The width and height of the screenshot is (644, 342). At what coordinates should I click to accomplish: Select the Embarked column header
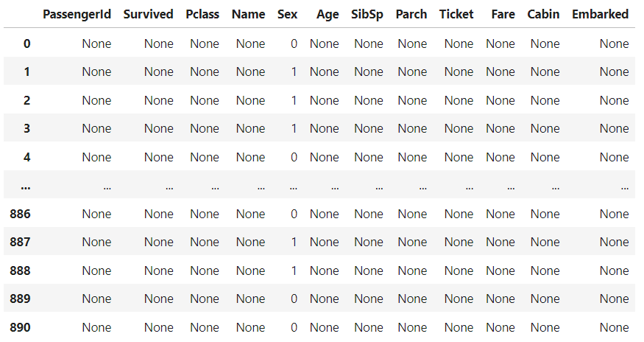tap(600, 14)
